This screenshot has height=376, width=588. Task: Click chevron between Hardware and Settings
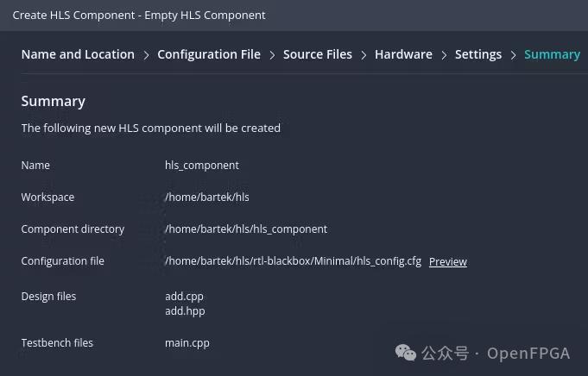[444, 55]
